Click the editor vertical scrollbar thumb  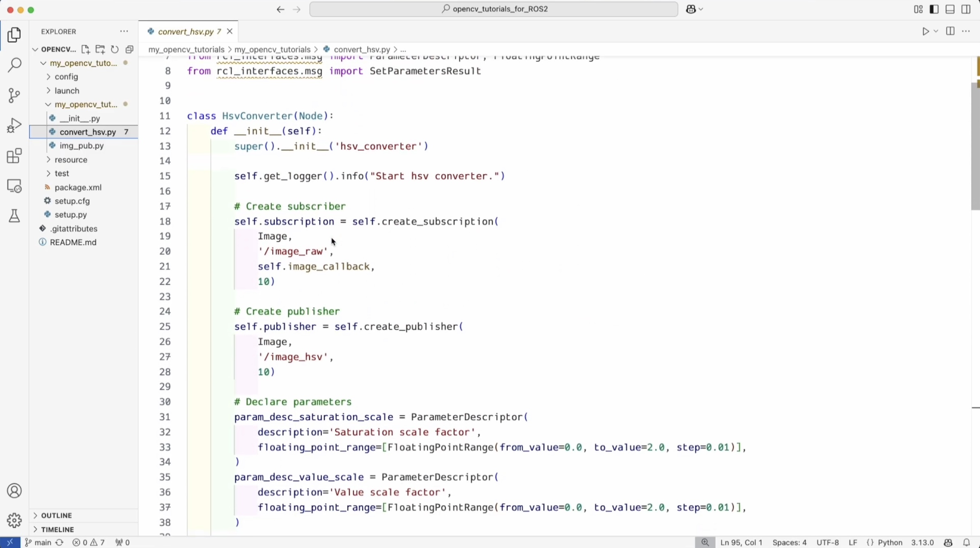pyautogui.click(x=975, y=146)
